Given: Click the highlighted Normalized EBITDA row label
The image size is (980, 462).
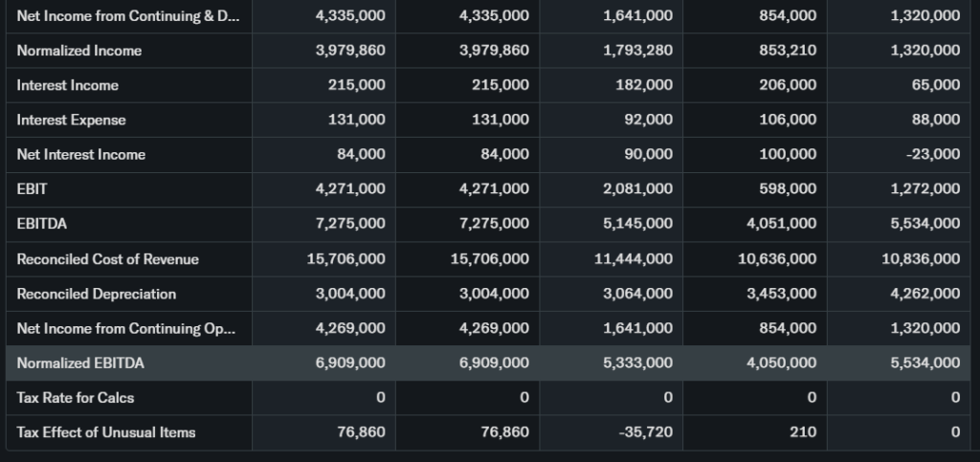Looking at the screenshot, I should click(79, 363).
